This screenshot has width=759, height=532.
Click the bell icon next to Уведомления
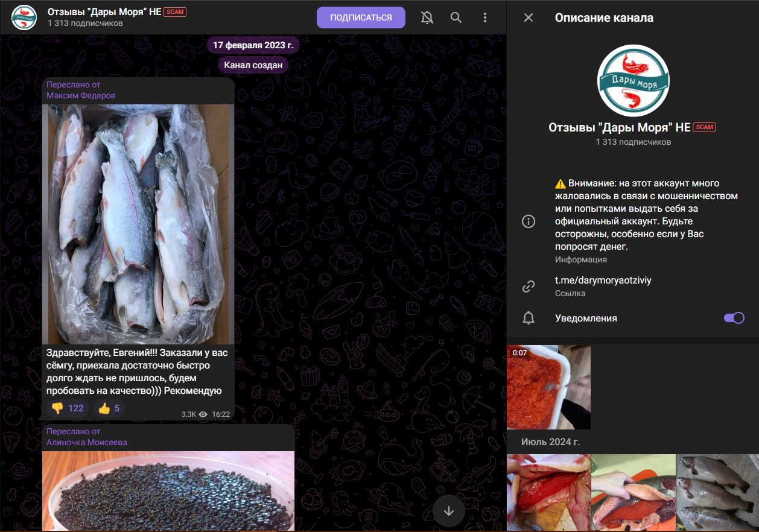[x=529, y=318]
